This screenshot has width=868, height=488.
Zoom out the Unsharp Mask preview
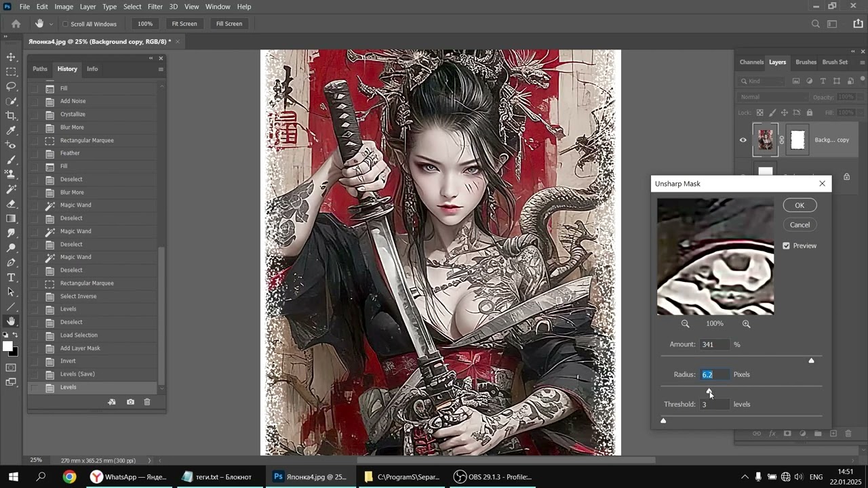(x=685, y=324)
